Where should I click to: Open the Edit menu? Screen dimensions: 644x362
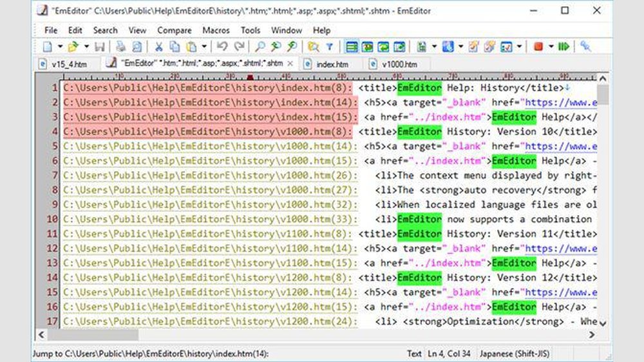tap(75, 30)
